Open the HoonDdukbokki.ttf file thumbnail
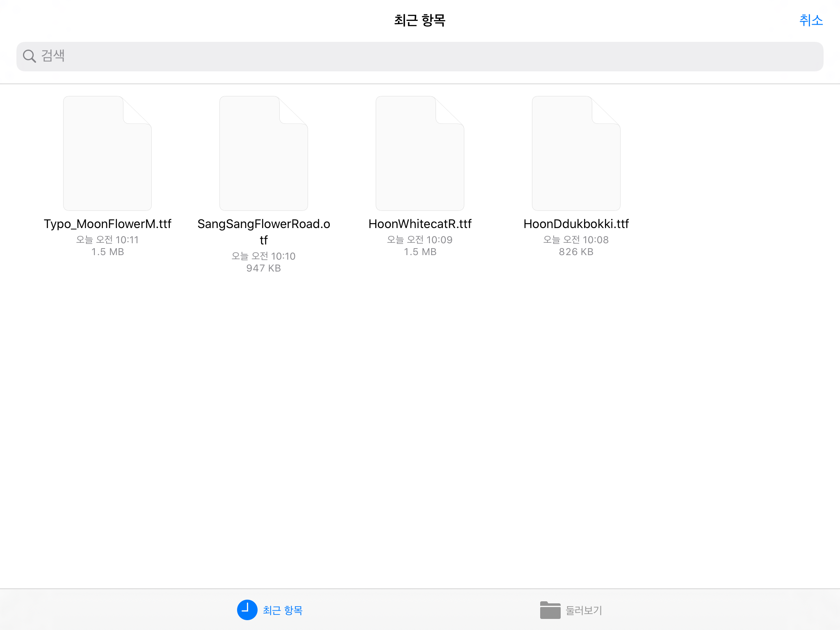This screenshot has width=840, height=630. (576, 153)
